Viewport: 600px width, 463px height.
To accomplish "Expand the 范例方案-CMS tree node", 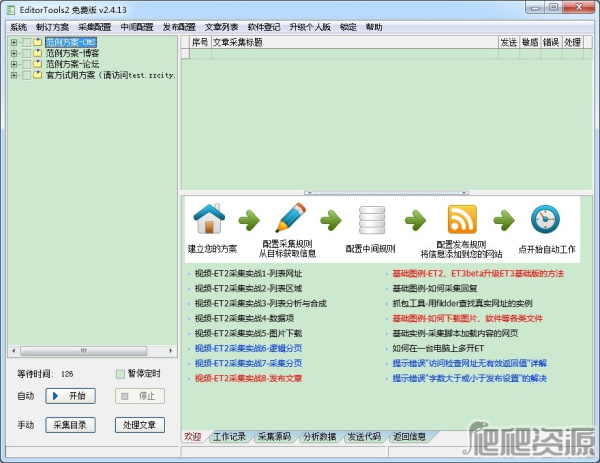I will (x=14, y=42).
